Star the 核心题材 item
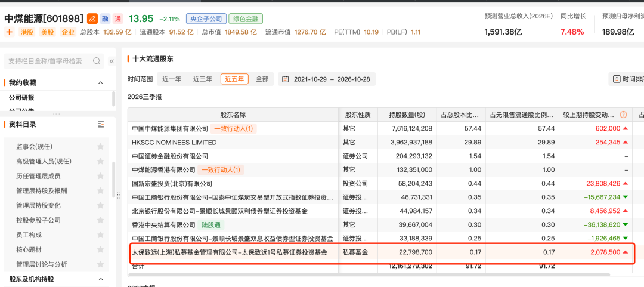This screenshot has height=287, width=644. [100, 249]
